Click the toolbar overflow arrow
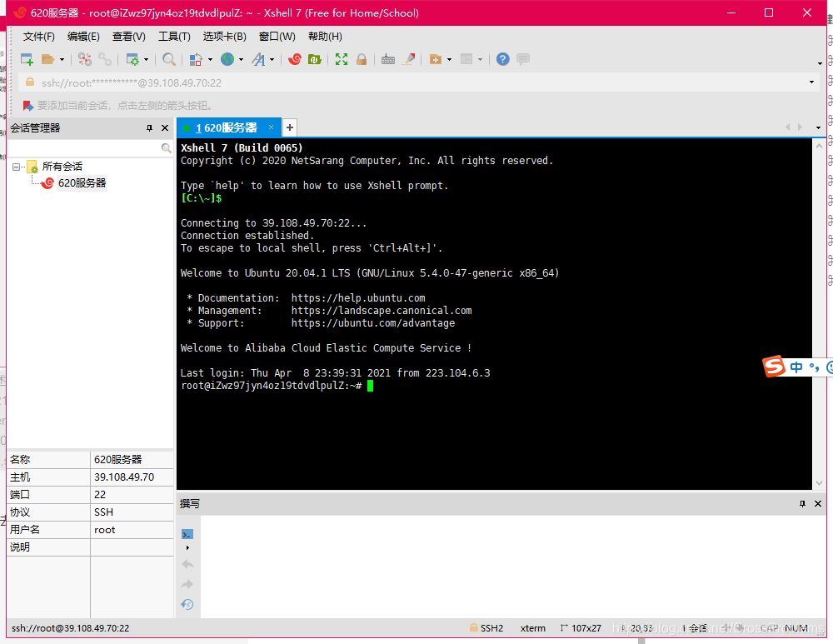This screenshot has width=833, height=644. (x=820, y=64)
